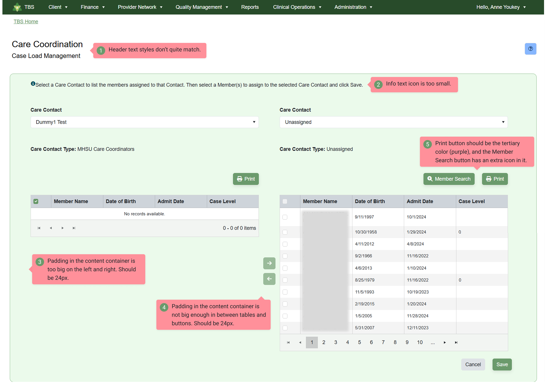Check the row with birth date 9/11/1997
This screenshot has width=546, height=392.
[x=285, y=217]
